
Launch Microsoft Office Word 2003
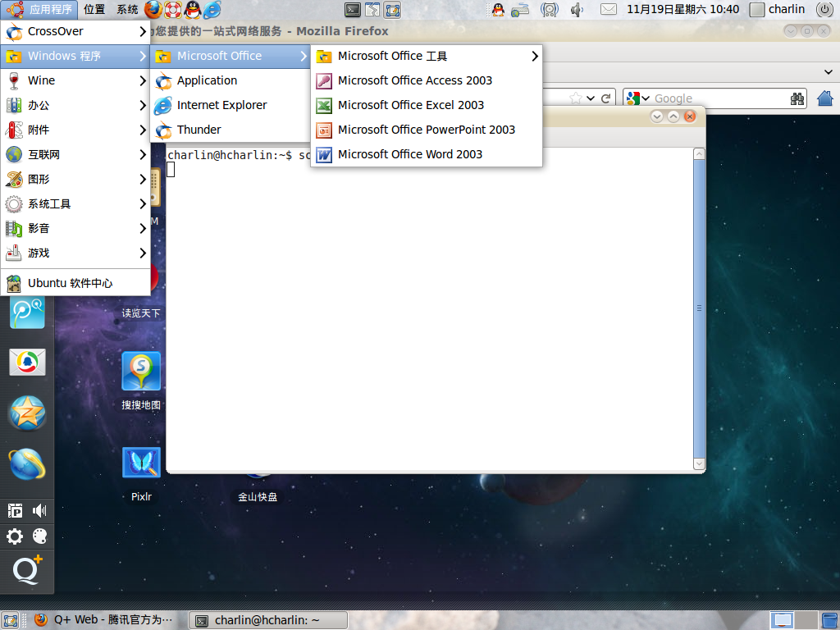pos(427,154)
